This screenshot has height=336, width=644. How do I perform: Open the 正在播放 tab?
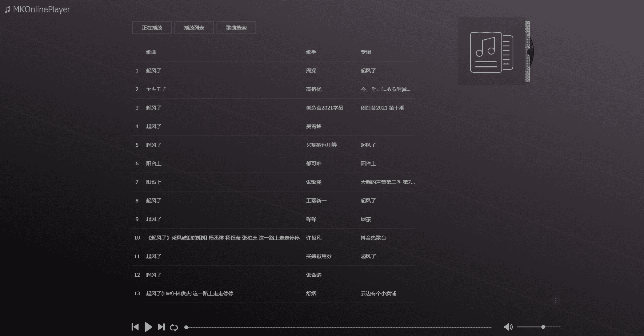click(x=152, y=28)
